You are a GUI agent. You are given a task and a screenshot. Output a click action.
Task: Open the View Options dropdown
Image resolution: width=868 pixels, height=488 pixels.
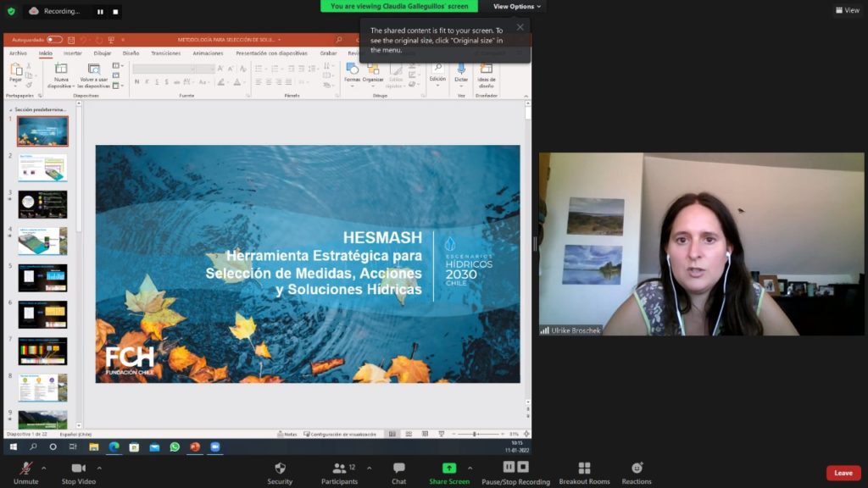point(517,7)
